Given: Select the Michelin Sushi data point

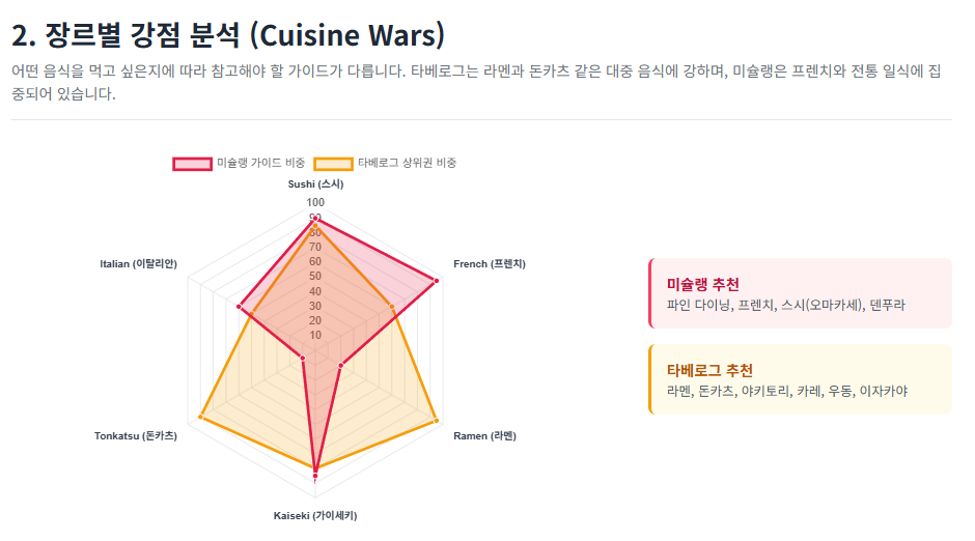Looking at the screenshot, I should pyautogui.click(x=315, y=219).
